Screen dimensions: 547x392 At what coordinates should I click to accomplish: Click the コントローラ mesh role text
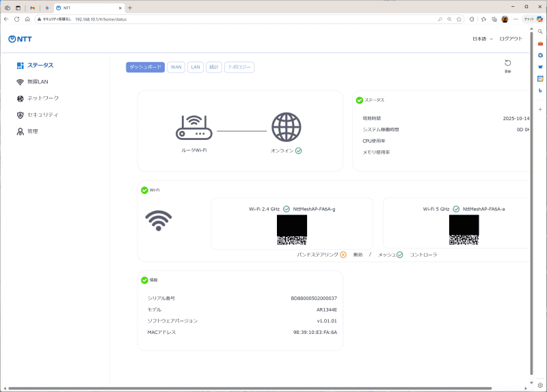point(423,255)
